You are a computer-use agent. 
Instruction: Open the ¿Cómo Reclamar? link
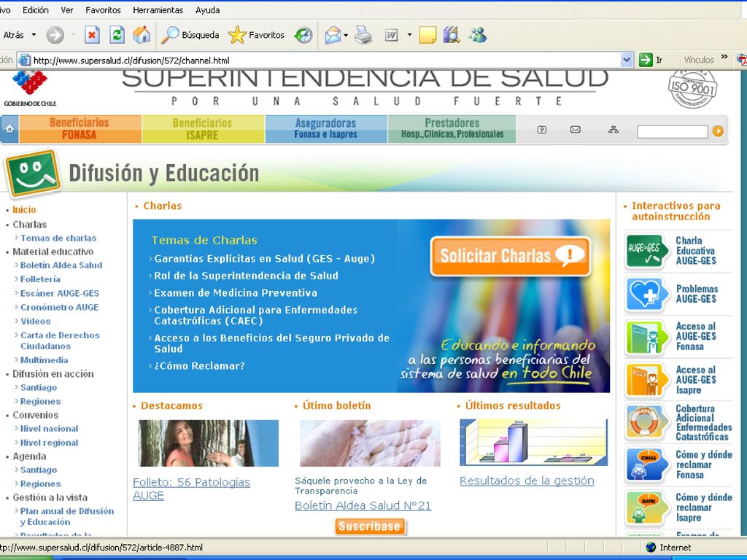coord(199,366)
